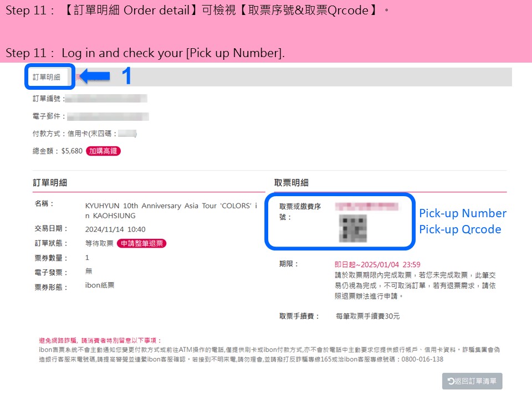Viewport: 532px width, 399px height.
Task: Open the 訂單明細 order detail tab
Action: tap(47, 77)
